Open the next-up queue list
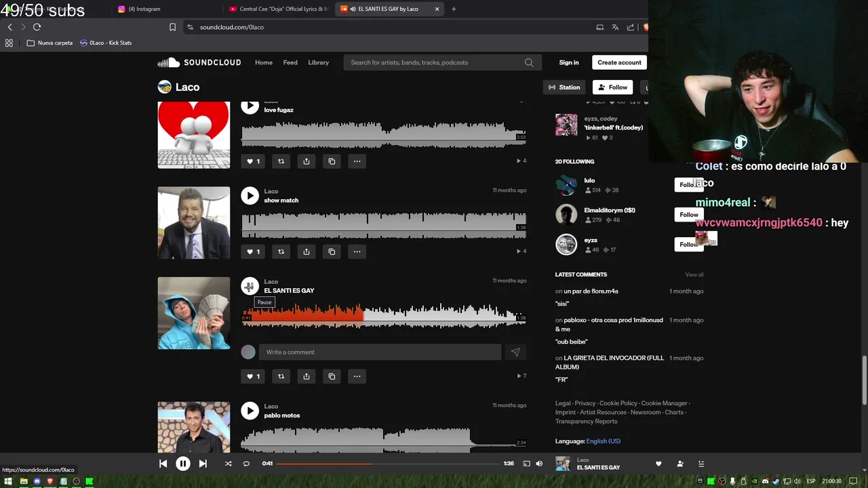 coord(701,464)
